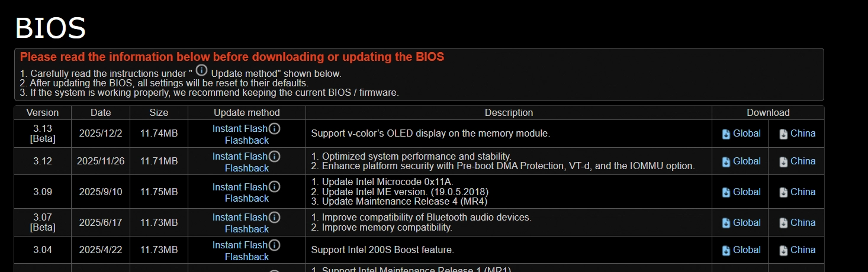Open Instant Flash link for version 3.09
The image size is (868, 272).
[x=240, y=187]
